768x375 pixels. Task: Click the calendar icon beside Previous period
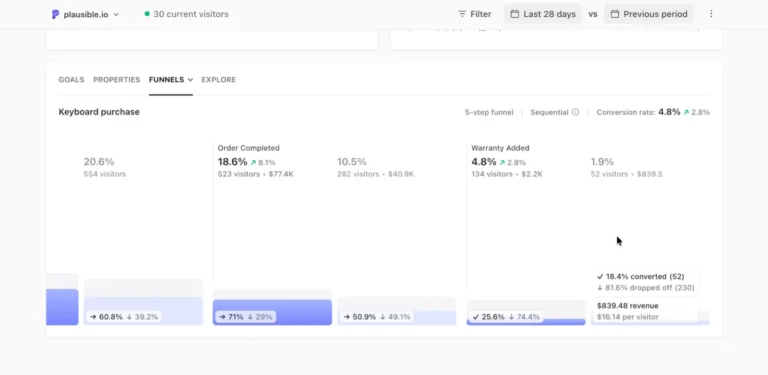click(x=615, y=14)
